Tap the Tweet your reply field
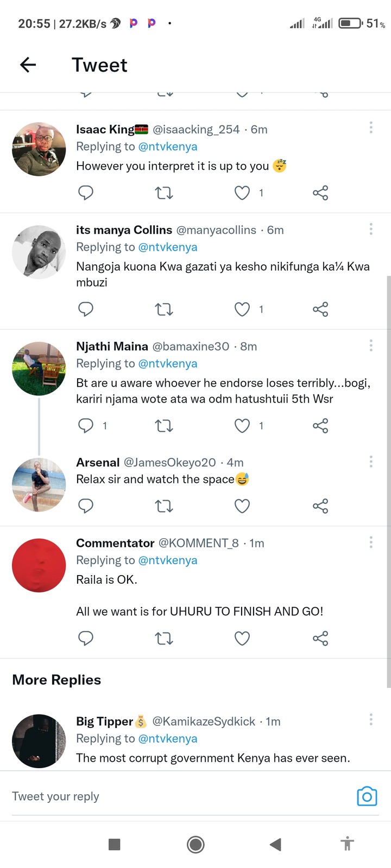Screen dimensions: 391x868 [179, 796]
